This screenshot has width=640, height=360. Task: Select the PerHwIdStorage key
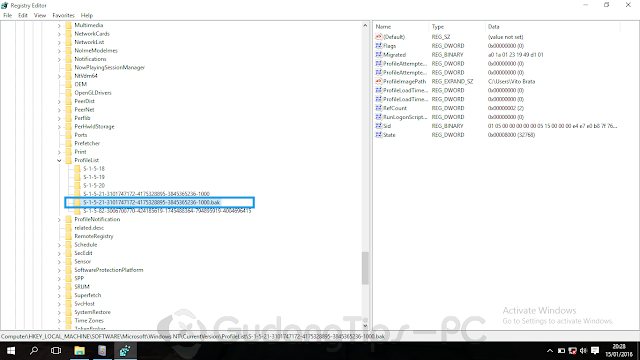[94, 127]
